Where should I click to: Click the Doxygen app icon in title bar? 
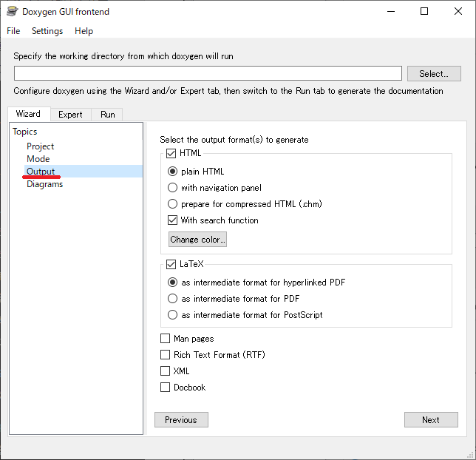13,11
